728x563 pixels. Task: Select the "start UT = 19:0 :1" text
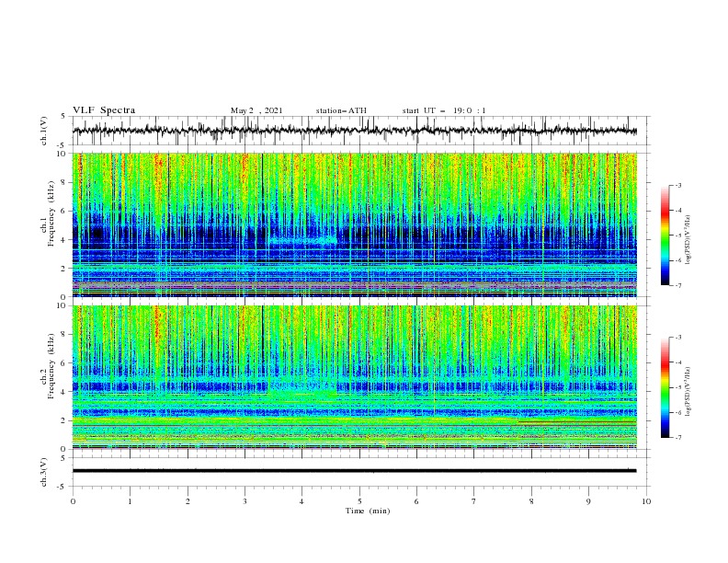coord(444,110)
